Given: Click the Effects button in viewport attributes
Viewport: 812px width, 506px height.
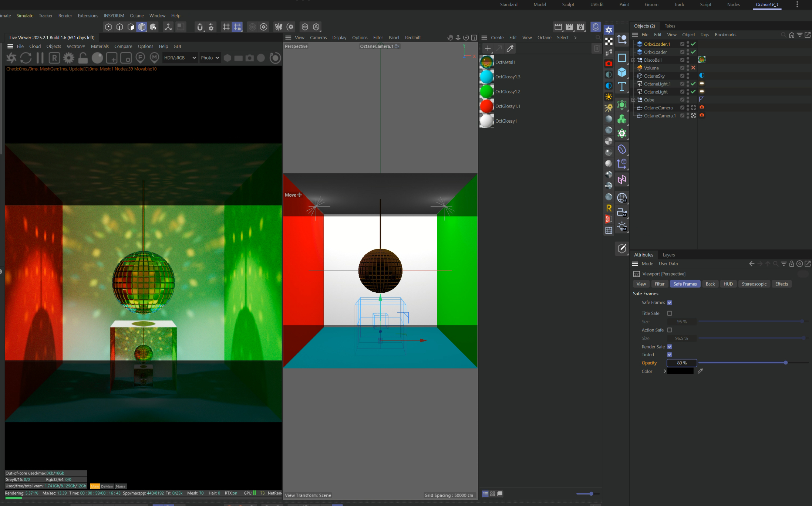Looking at the screenshot, I should click(x=781, y=284).
